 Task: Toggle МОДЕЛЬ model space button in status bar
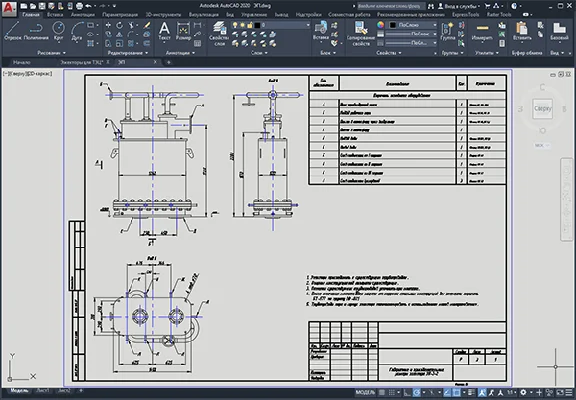point(365,393)
